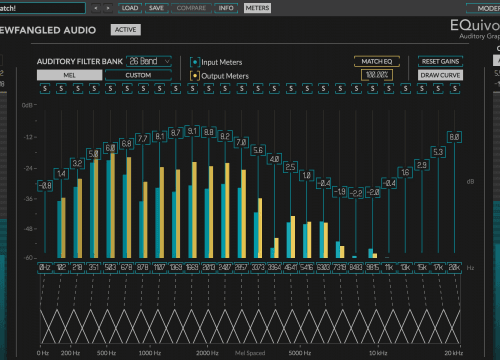Toggle the Output Meters checkbox
The width and height of the screenshot is (500, 360).
point(195,76)
